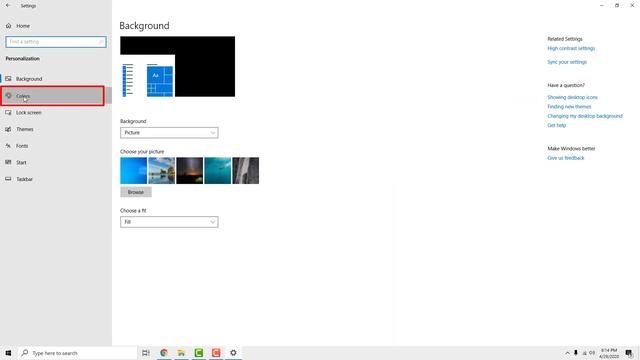Open the Fonts page
This screenshot has width=640, height=360.
(56, 146)
